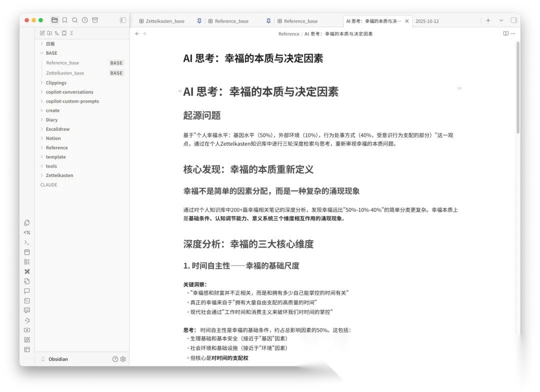Open Copilot chat bubble ribbon icon

click(x=27, y=291)
